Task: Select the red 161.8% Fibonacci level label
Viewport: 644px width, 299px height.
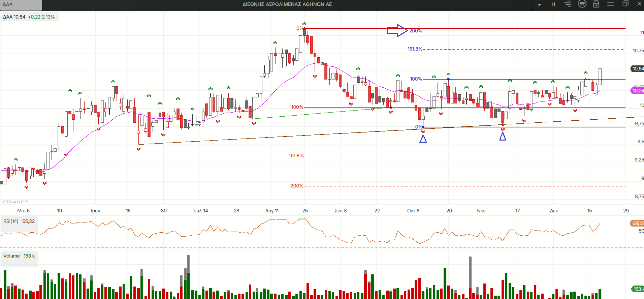Action: click(296, 155)
